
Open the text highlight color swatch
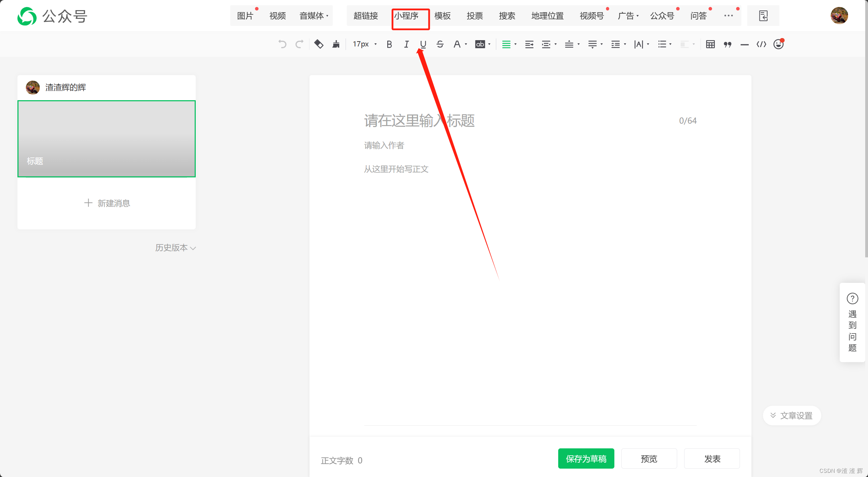pos(480,44)
